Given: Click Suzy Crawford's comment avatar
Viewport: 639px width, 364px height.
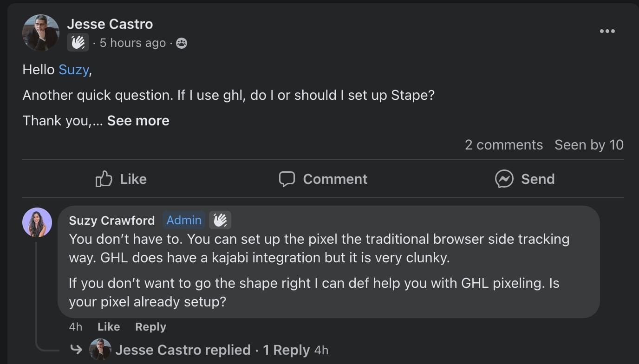Looking at the screenshot, I should click(x=37, y=222).
